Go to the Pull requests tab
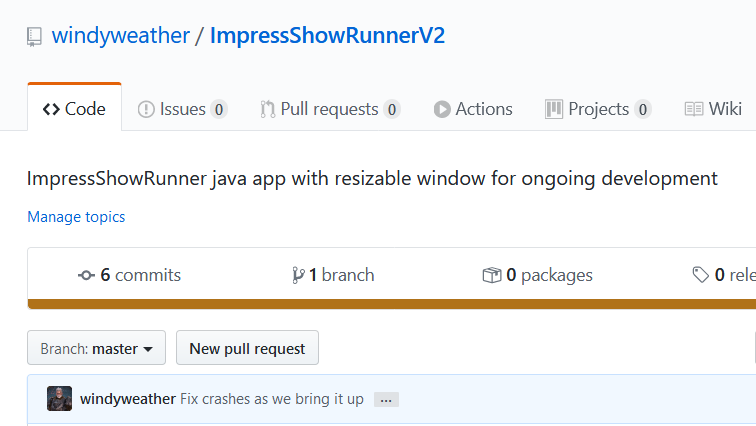The image size is (756, 426). (x=330, y=109)
